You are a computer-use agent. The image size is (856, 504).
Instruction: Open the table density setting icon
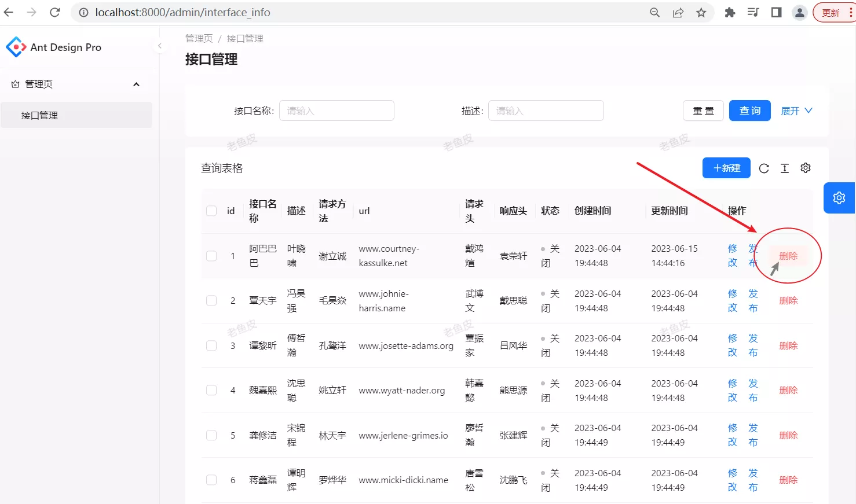click(785, 168)
